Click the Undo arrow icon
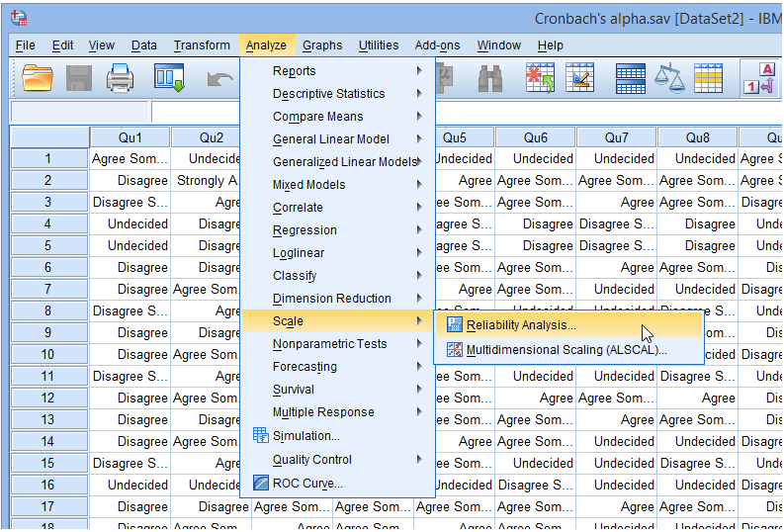Screen dimensions: 784x532 [x=219, y=77]
